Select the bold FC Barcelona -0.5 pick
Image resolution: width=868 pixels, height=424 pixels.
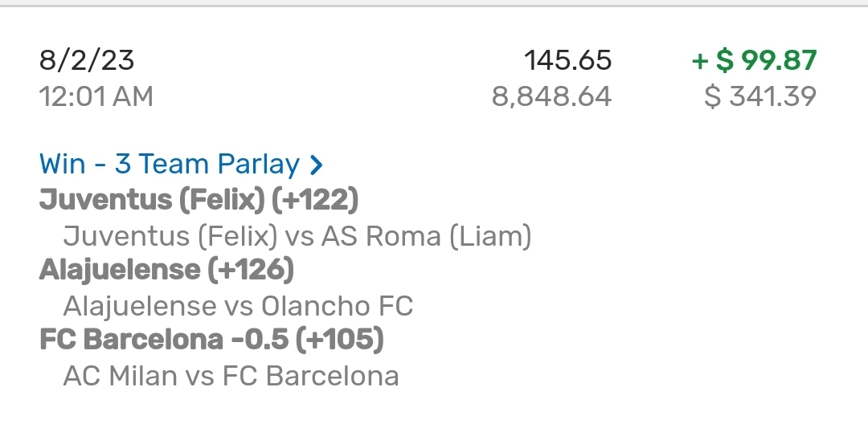coord(163,340)
